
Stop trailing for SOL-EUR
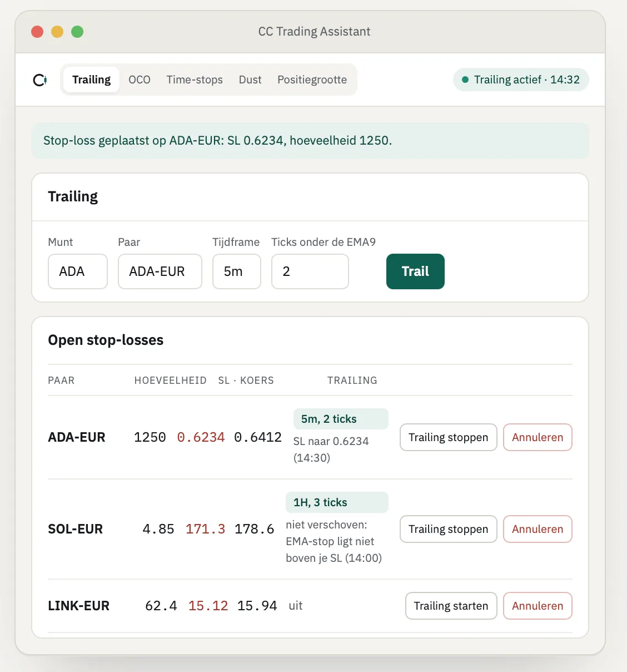coord(449,529)
